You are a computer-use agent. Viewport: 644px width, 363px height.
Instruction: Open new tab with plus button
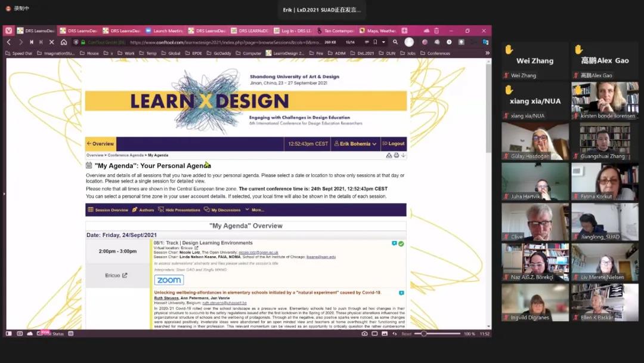pyautogui.click(x=404, y=30)
